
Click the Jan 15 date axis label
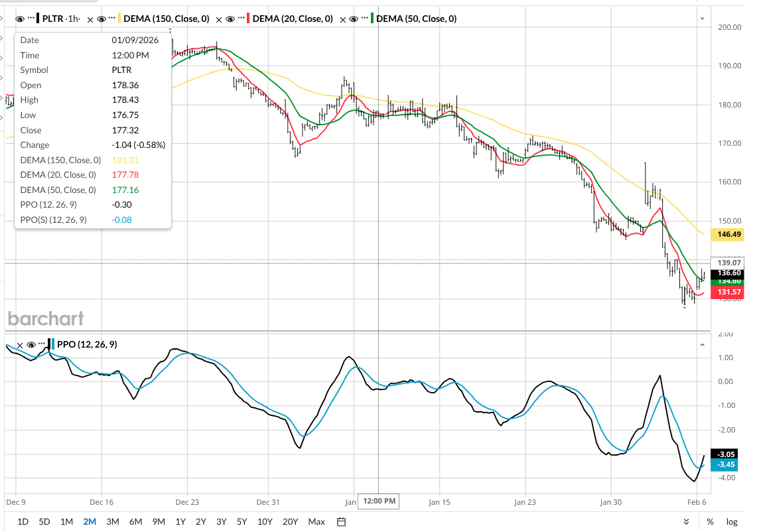pos(439,502)
